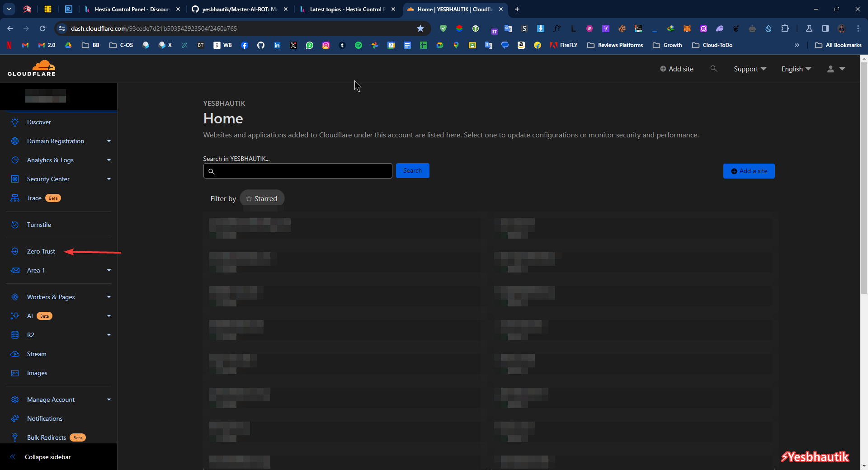868x470 pixels.
Task: Open the browser extensions puzzle icon
Action: point(785,28)
